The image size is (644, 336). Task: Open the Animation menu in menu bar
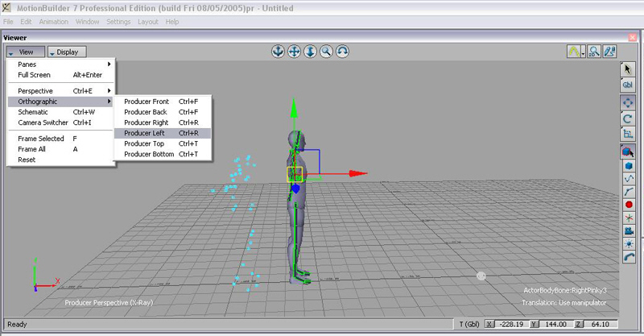(x=53, y=21)
